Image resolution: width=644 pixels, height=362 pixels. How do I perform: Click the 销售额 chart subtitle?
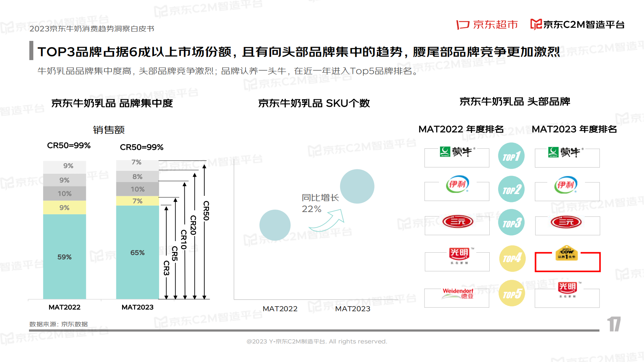109,130
